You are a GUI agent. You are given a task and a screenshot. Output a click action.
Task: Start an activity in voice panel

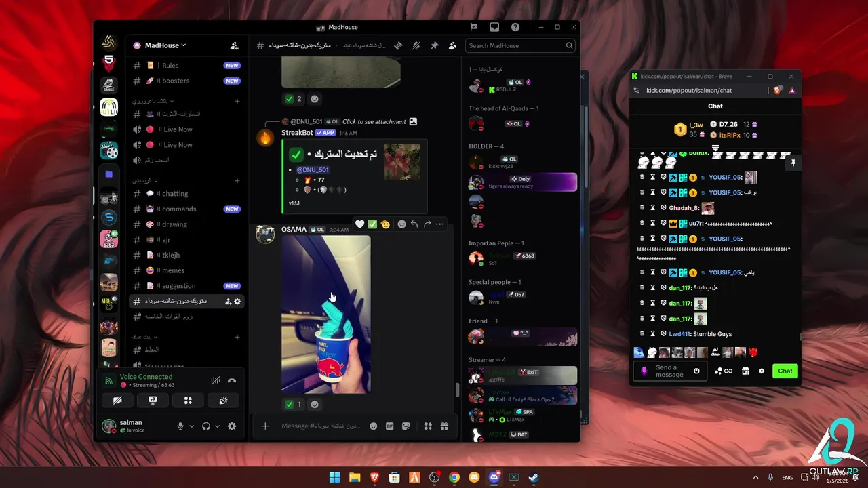188,401
